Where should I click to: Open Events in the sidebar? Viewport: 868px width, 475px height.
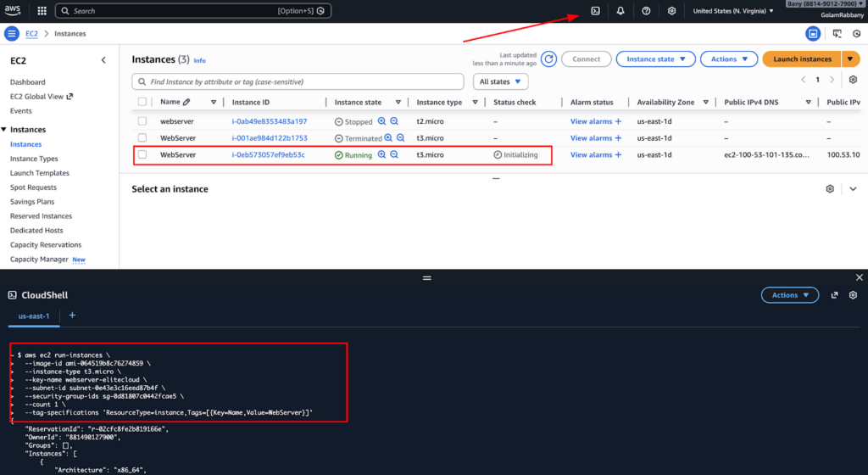pyautogui.click(x=21, y=111)
